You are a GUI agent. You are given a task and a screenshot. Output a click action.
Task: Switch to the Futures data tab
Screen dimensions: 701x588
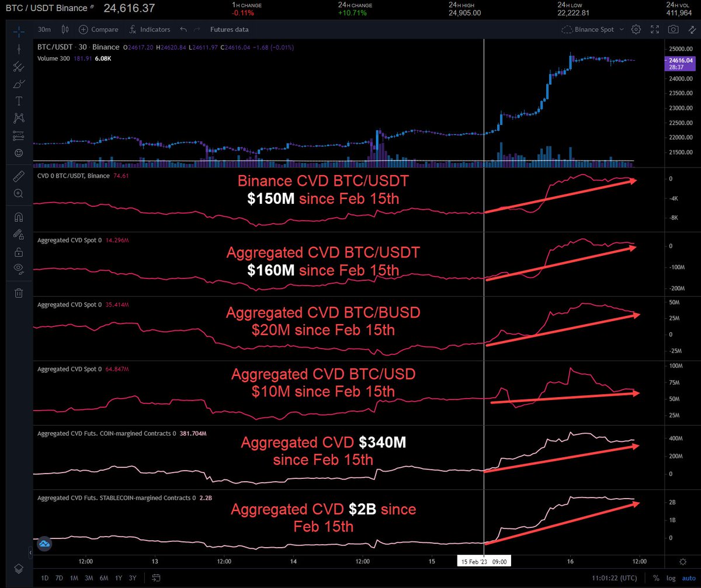[229, 29]
